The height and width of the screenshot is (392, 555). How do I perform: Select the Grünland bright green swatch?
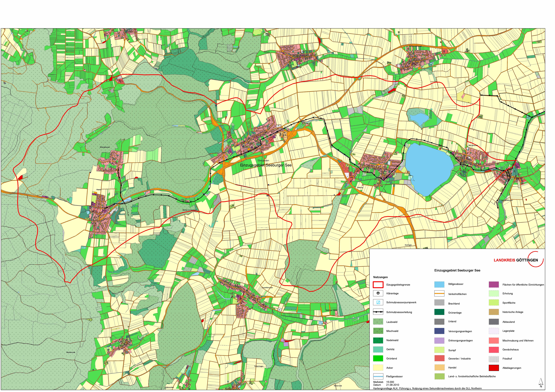coord(378,358)
